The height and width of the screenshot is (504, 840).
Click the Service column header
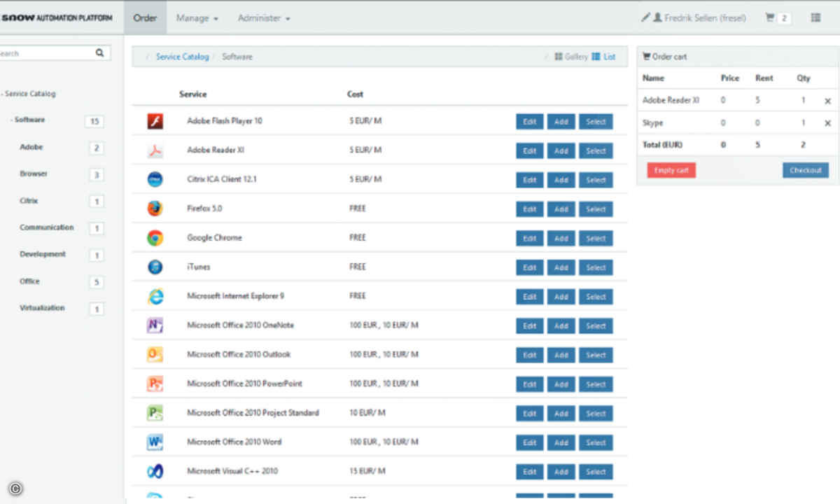coord(193,94)
